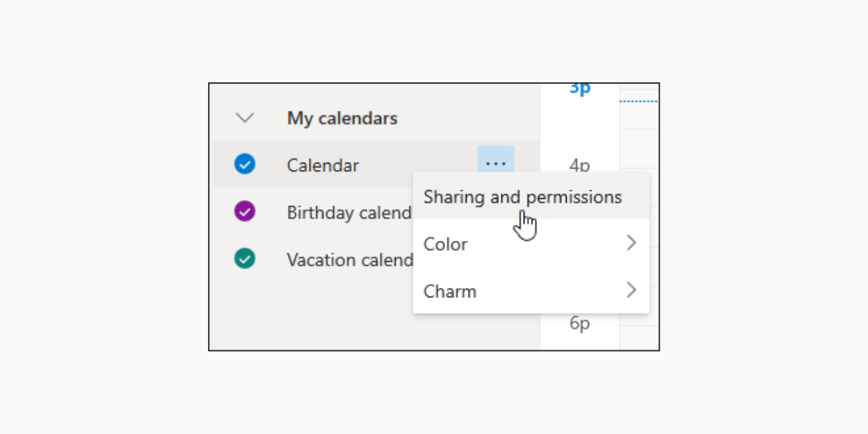This screenshot has width=868, height=434.
Task: Select Sharing and permissions
Action: 522,196
